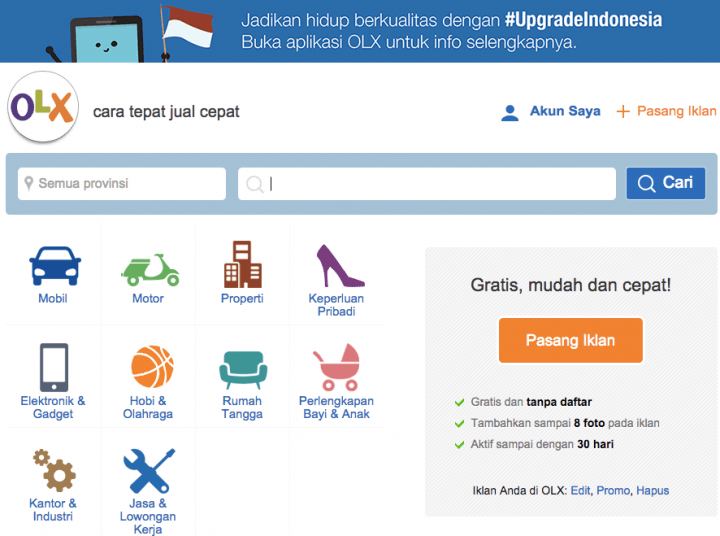Open the Motor scooter icon
The height and width of the screenshot is (536, 720).
pos(150,269)
